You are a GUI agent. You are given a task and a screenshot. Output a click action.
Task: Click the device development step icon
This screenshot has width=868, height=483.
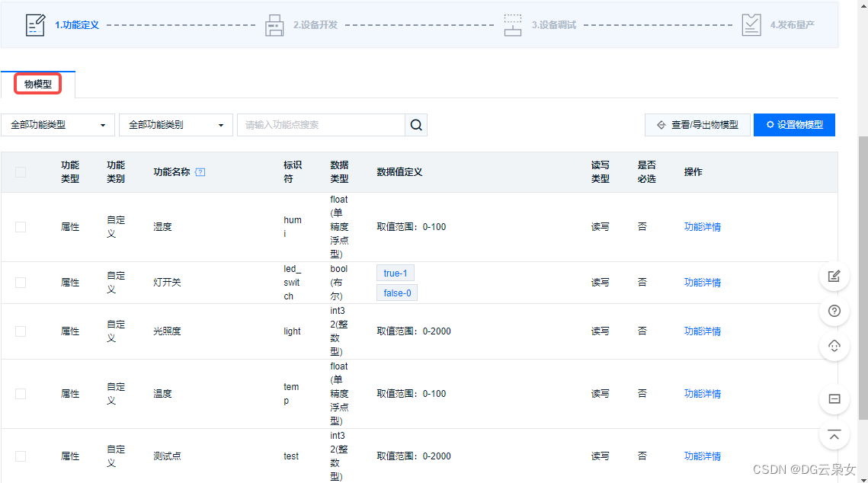tap(274, 25)
